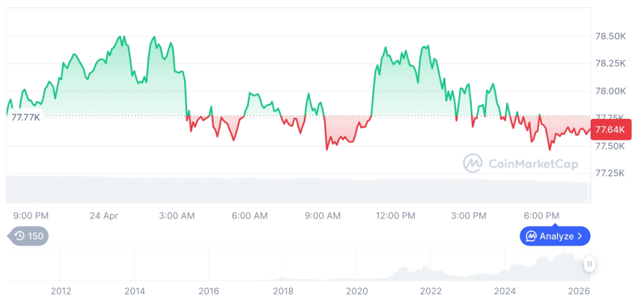This screenshot has width=644, height=300.
Task: Click the clock icon on the 150 badge
Action: [19, 236]
